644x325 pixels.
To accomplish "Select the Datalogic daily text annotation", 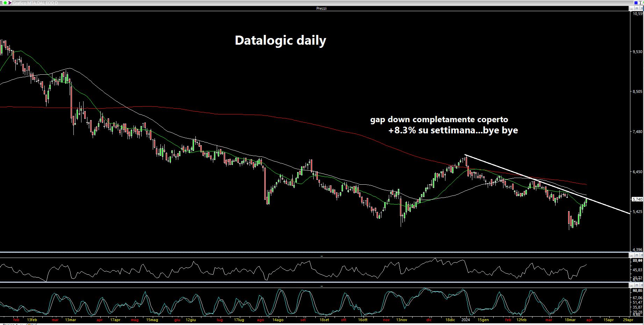I will 280,40.
